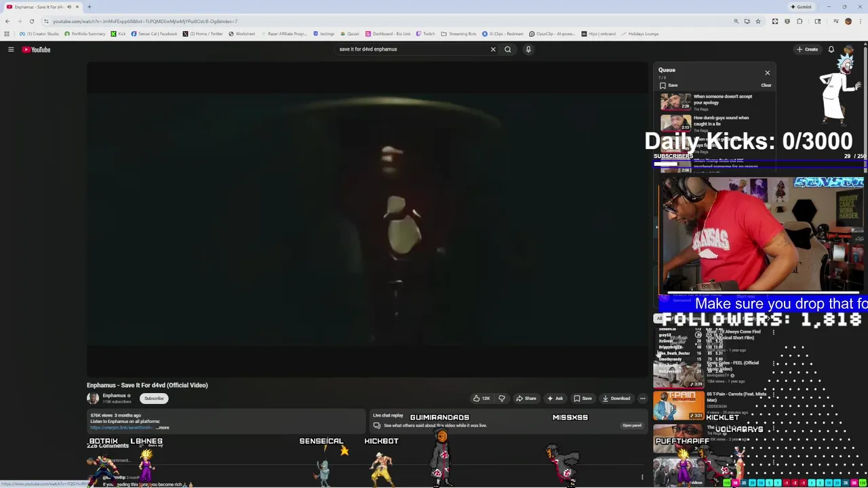Open Worksheet bookmark

coord(241,34)
